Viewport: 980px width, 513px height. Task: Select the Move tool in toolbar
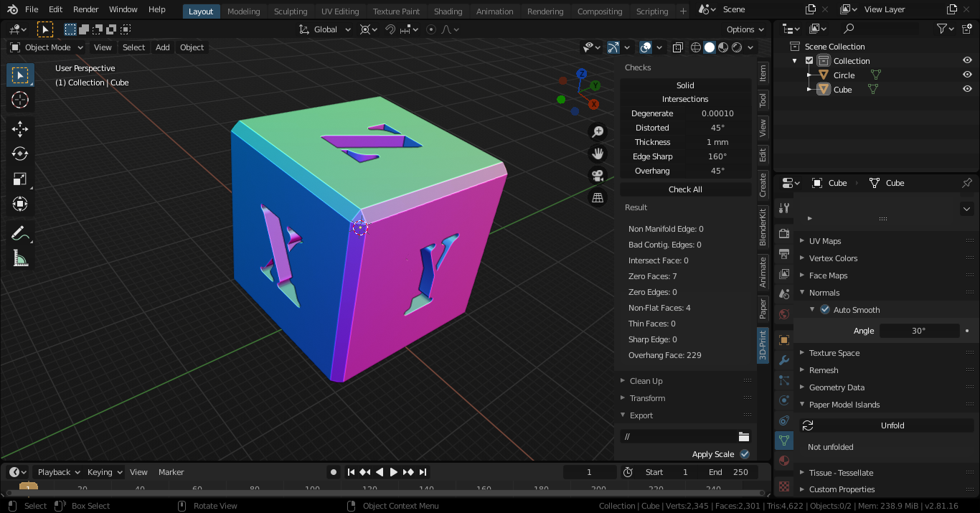(x=20, y=129)
